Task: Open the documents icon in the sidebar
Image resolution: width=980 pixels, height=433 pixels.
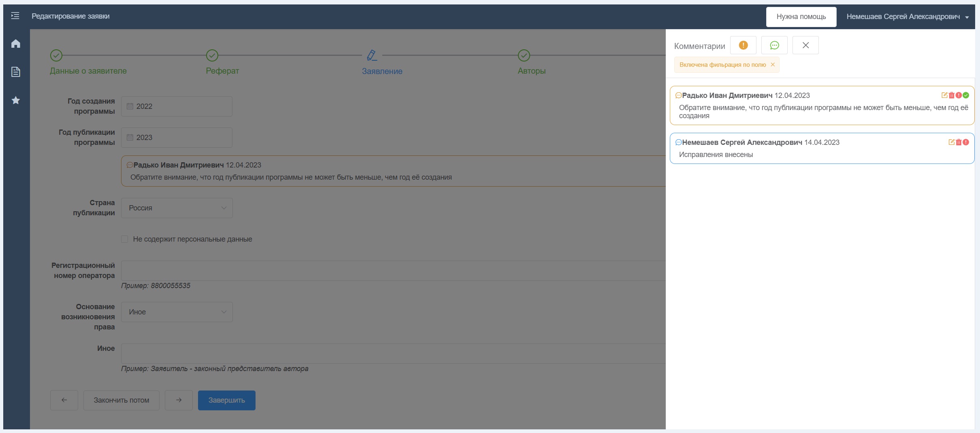Action: (x=16, y=72)
